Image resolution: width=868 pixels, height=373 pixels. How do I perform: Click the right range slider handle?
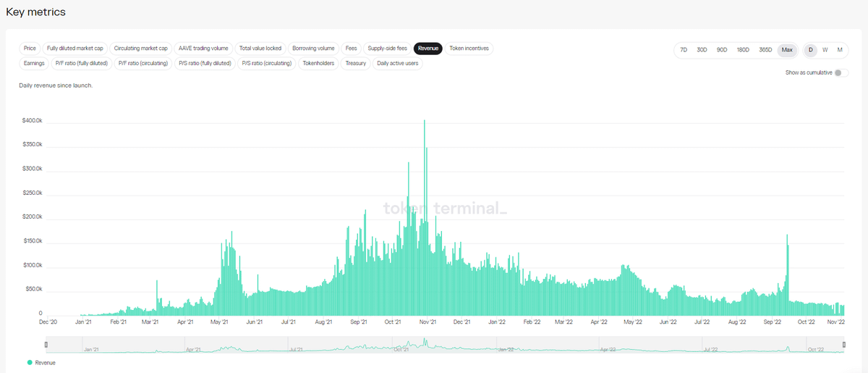844,345
